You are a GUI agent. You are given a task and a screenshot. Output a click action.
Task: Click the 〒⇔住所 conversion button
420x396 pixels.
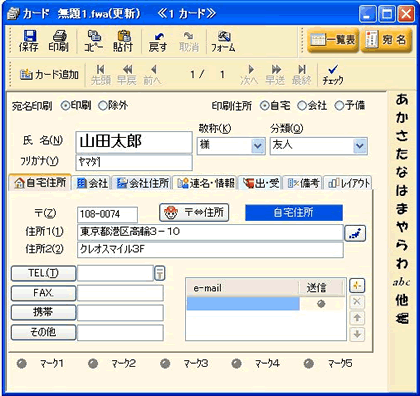click(194, 212)
